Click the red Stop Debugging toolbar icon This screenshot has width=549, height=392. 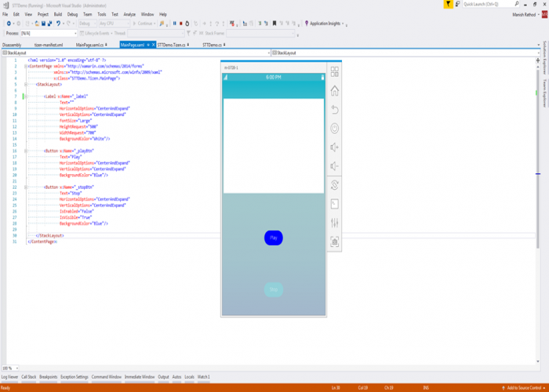click(181, 24)
